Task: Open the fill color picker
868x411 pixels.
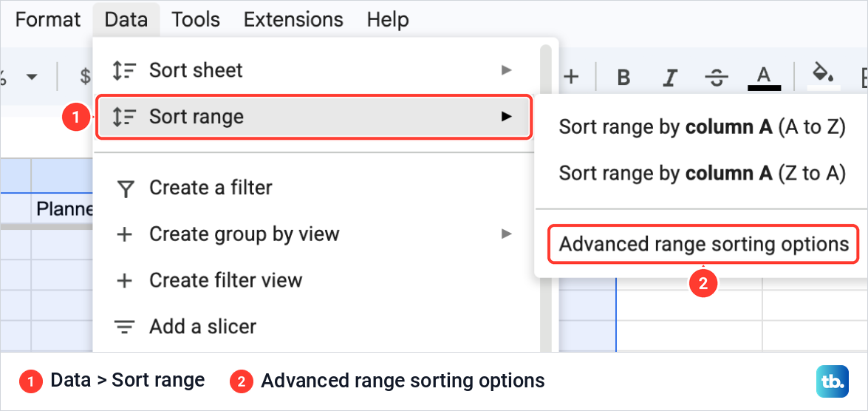Action: coord(823,76)
